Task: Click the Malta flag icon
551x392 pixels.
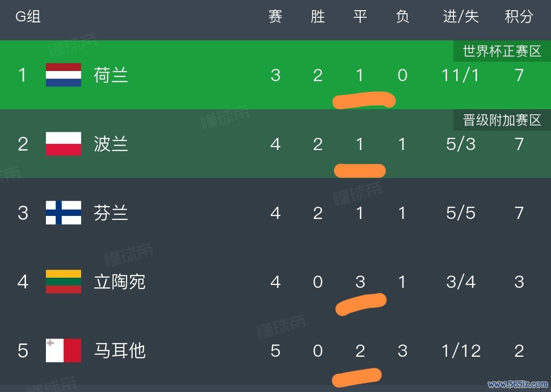Action: click(x=63, y=351)
